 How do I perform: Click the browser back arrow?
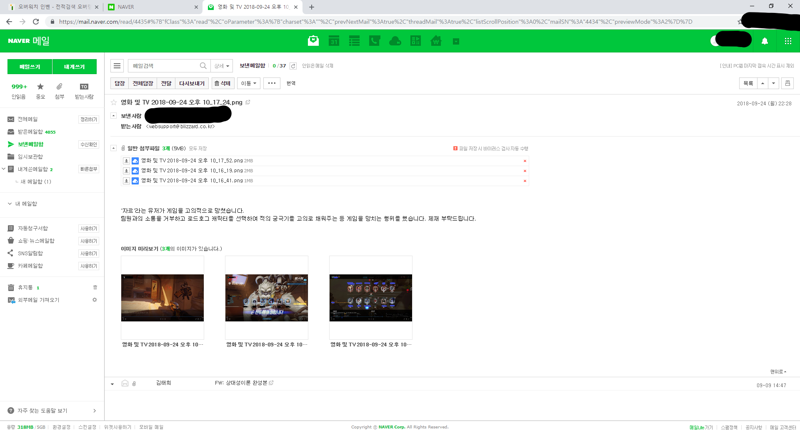pos(9,22)
